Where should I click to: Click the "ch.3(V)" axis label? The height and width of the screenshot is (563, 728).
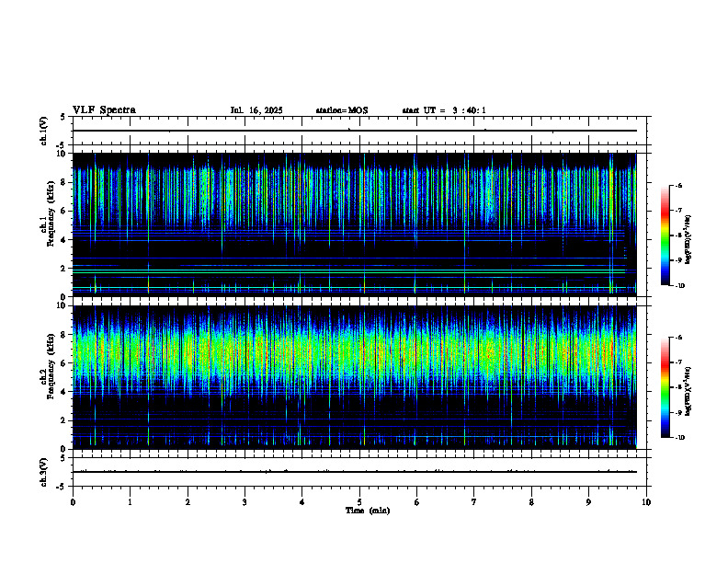click(43, 472)
